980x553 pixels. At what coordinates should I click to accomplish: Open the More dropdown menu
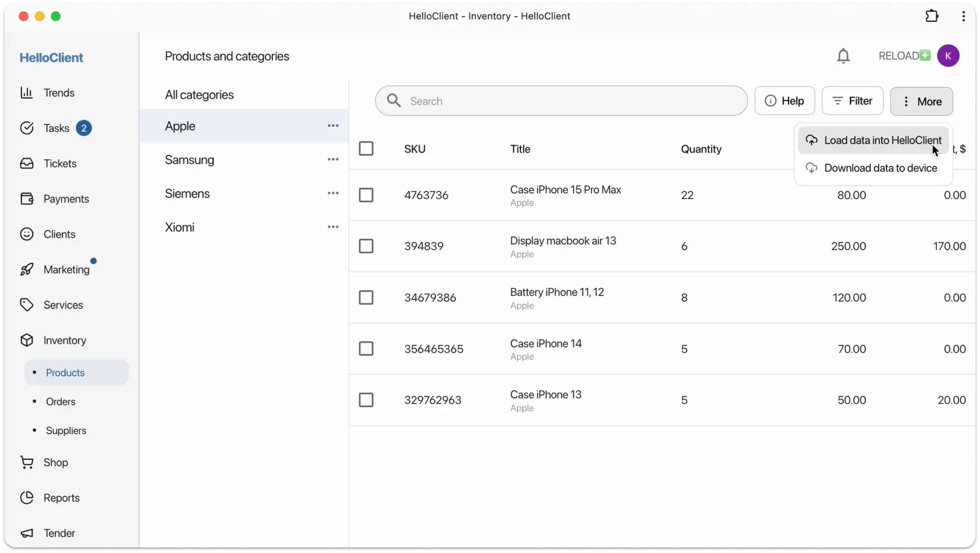click(x=922, y=102)
